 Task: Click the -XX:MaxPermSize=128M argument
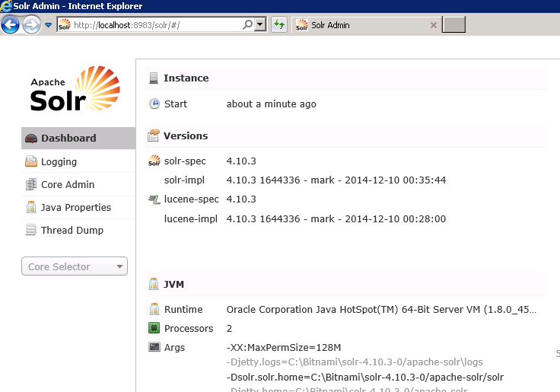pos(284,347)
